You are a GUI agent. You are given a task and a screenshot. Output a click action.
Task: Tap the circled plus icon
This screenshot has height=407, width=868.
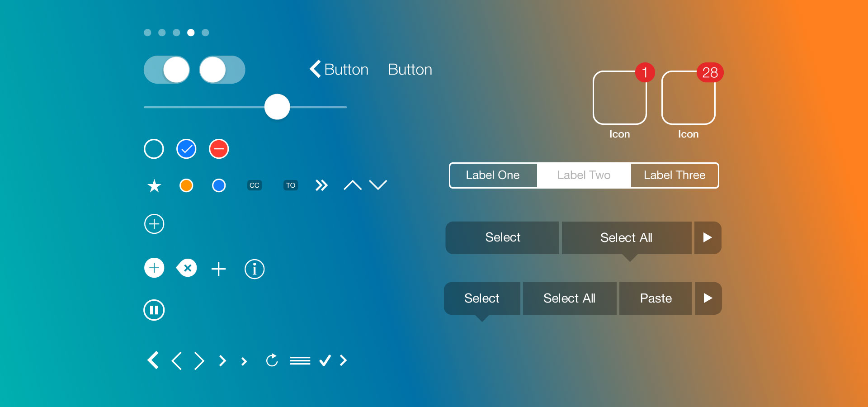[154, 224]
